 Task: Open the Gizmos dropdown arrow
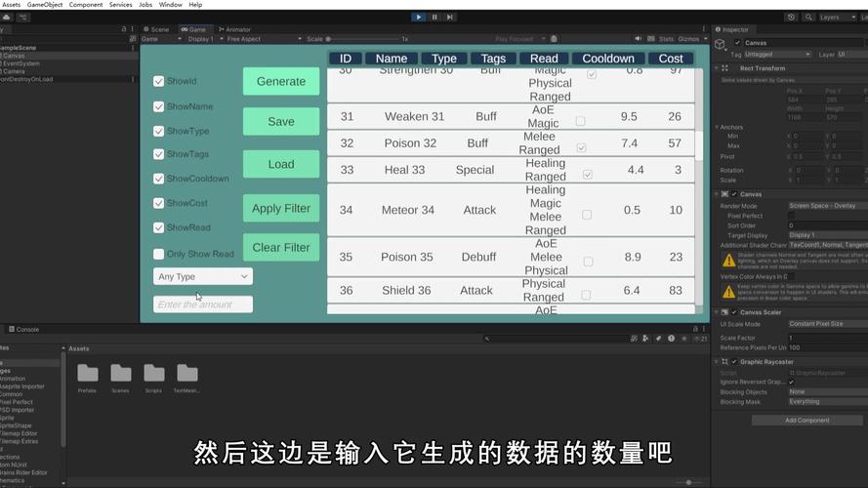pyautogui.click(x=706, y=39)
